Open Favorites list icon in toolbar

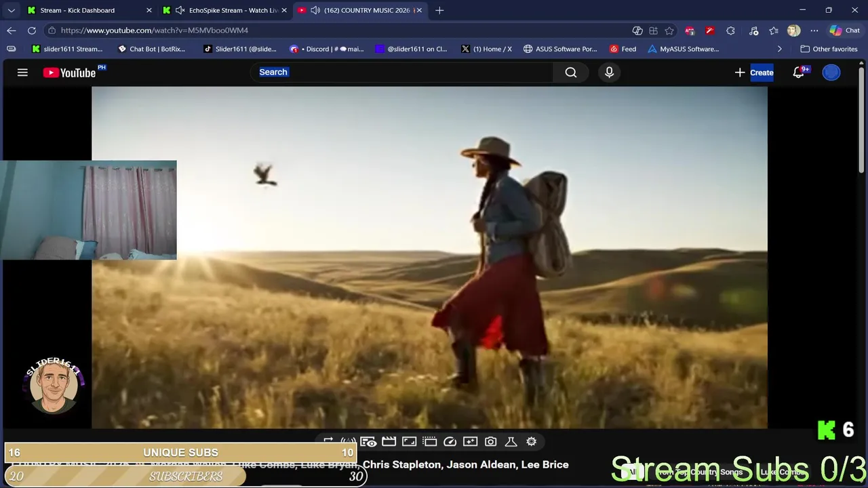pyautogui.click(x=774, y=30)
